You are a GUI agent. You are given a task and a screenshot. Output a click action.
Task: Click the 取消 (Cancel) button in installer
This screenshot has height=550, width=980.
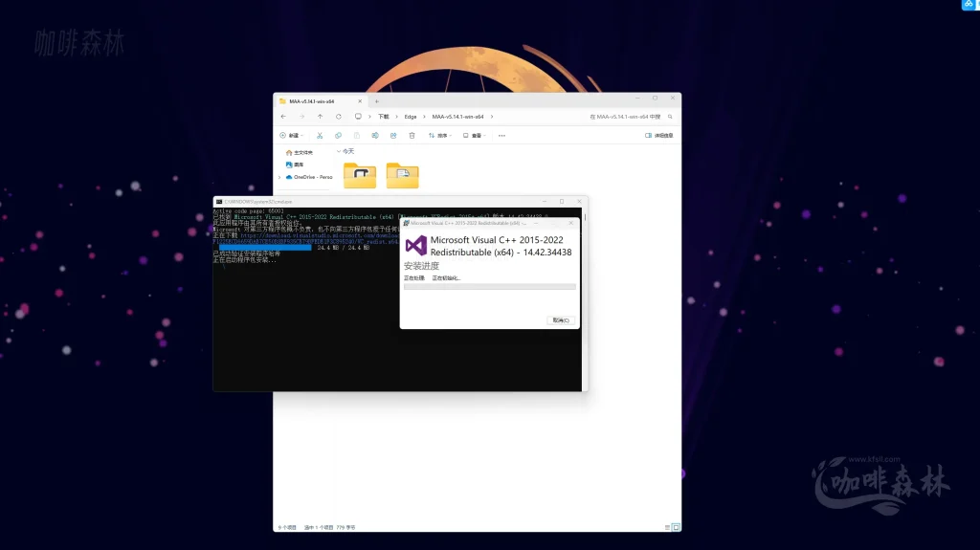tap(561, 320)
